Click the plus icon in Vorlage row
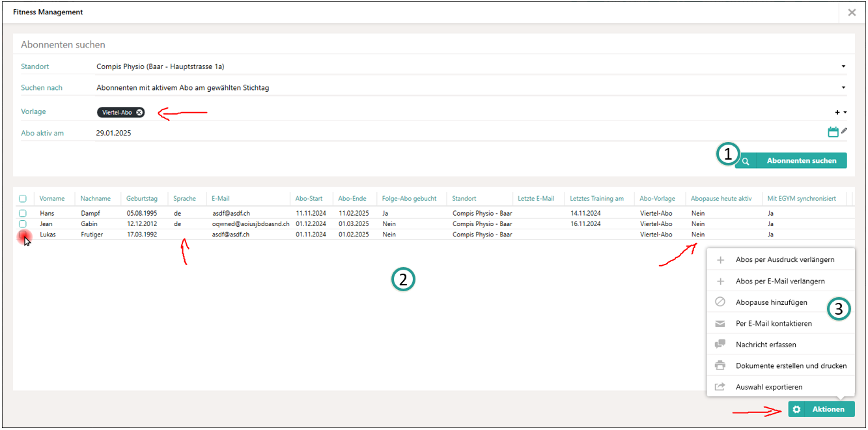This screenshot has width=868, height=430. point(837,113)
